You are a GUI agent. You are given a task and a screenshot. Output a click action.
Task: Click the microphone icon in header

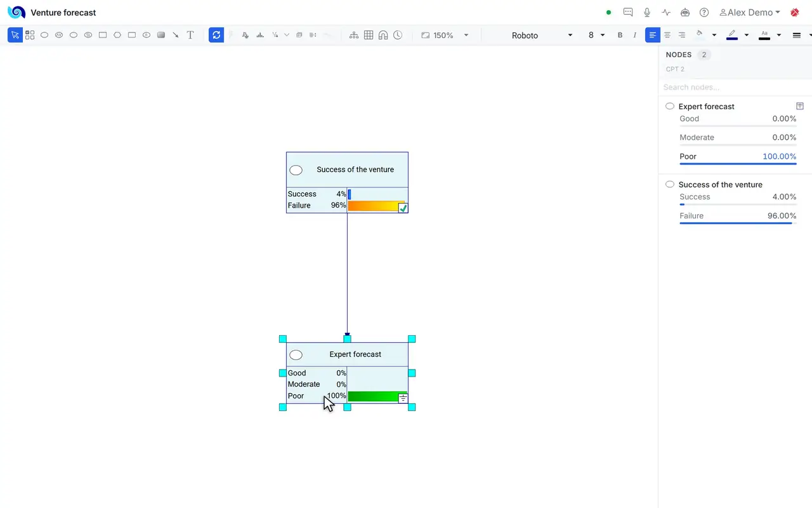point(647,12)
